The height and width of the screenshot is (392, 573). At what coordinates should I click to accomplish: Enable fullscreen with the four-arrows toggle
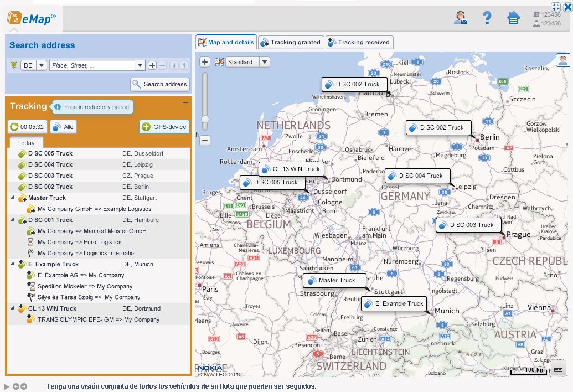tap(555, 6)
